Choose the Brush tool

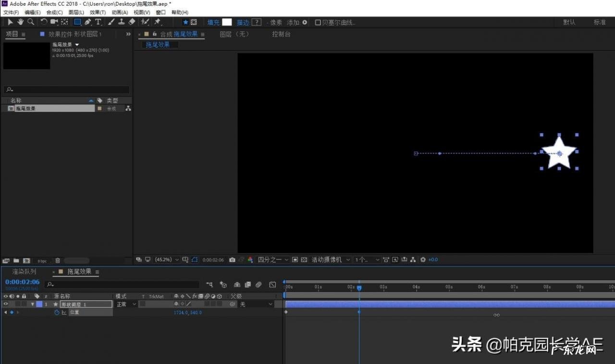click(110, 22)
